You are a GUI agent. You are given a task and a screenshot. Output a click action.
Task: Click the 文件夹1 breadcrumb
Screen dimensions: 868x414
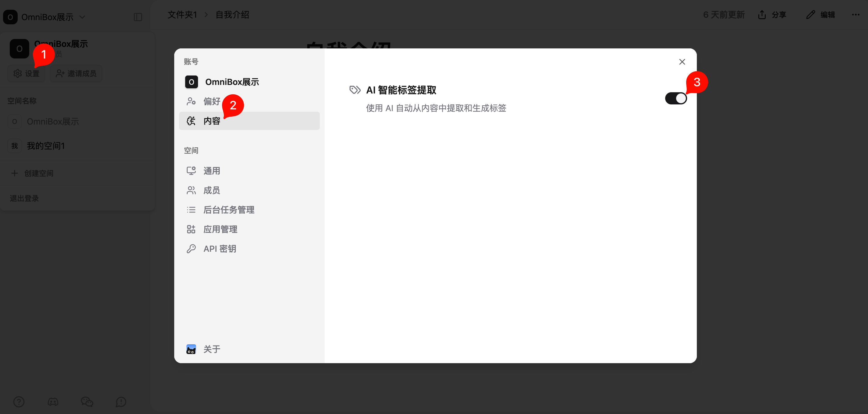[182, 15]
